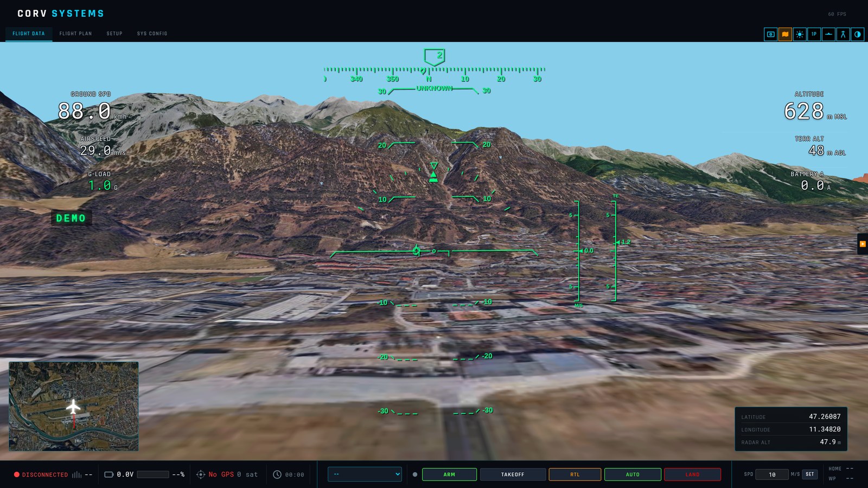This screenshot has height=488, width=868.
Task: Click the airspeed 29.0 readout
Action: click(x=95, y=150)
